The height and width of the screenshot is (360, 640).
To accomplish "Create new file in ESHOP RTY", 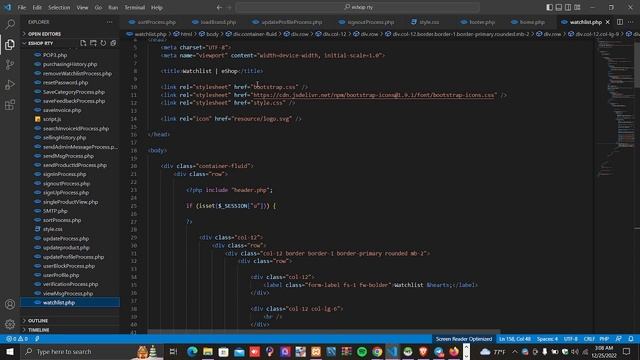I will click(83, 43).
